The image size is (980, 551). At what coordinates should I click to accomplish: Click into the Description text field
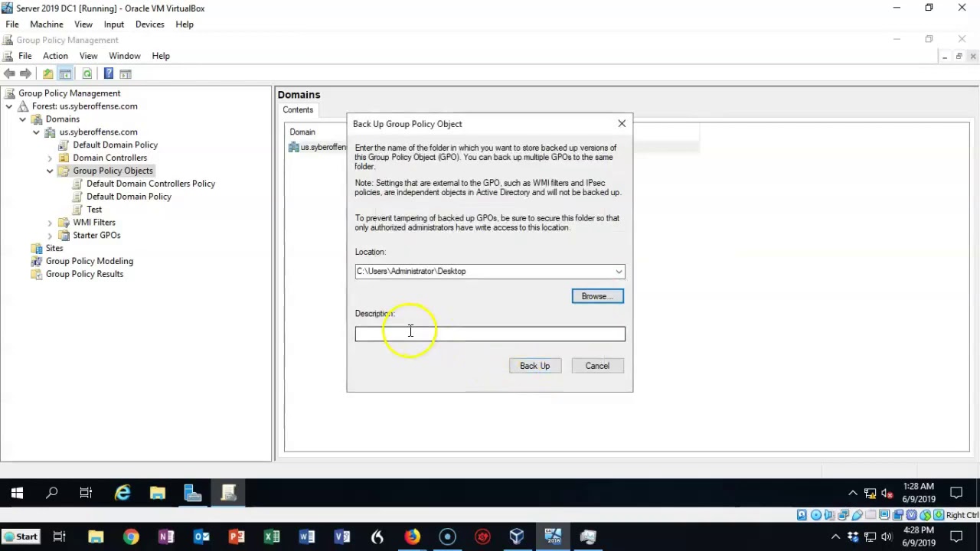click(490, 334)
